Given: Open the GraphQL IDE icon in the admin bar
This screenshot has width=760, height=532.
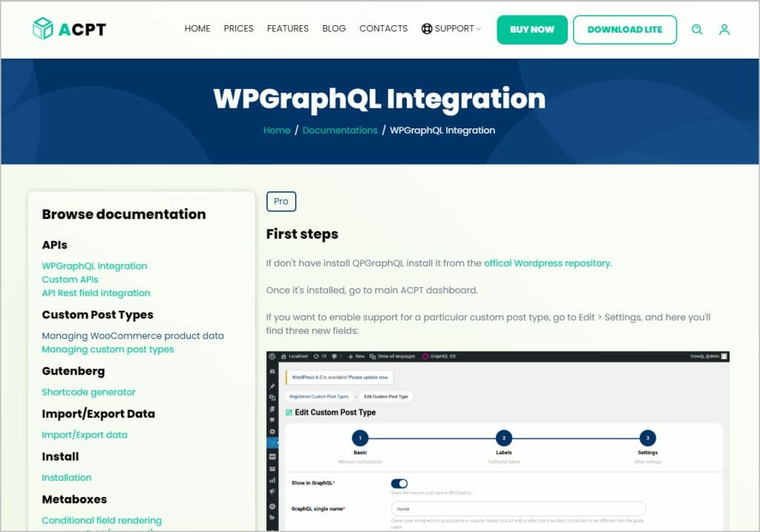Looking at the screenshot, I should tap(426, 356).
